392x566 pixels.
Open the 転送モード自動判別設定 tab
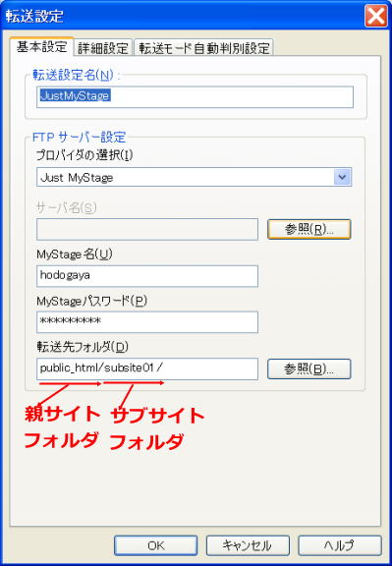pyautogui.click(x=204, y=47)
